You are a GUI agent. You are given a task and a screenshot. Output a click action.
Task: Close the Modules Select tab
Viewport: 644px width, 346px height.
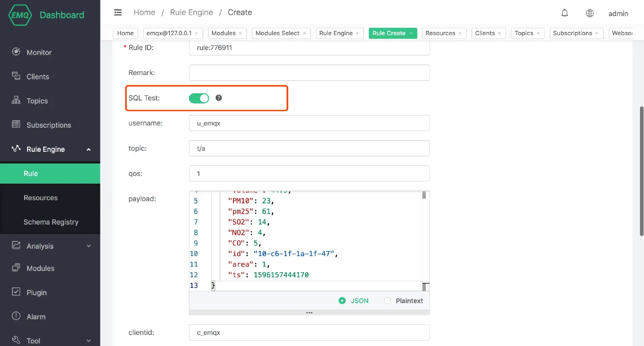pyautogui.click(x=304, y=33)
